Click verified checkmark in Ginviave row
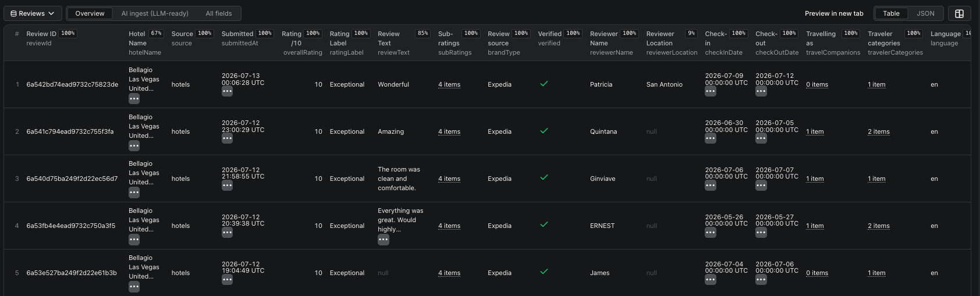 pos(544,177)
